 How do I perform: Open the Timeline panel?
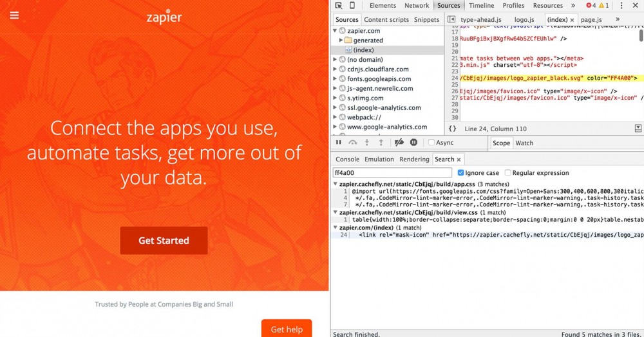(481, 5)
